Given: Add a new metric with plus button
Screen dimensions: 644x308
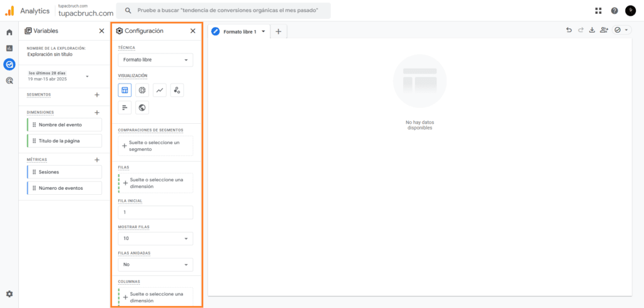Looking at the screenshot, I should pos(97,160).
